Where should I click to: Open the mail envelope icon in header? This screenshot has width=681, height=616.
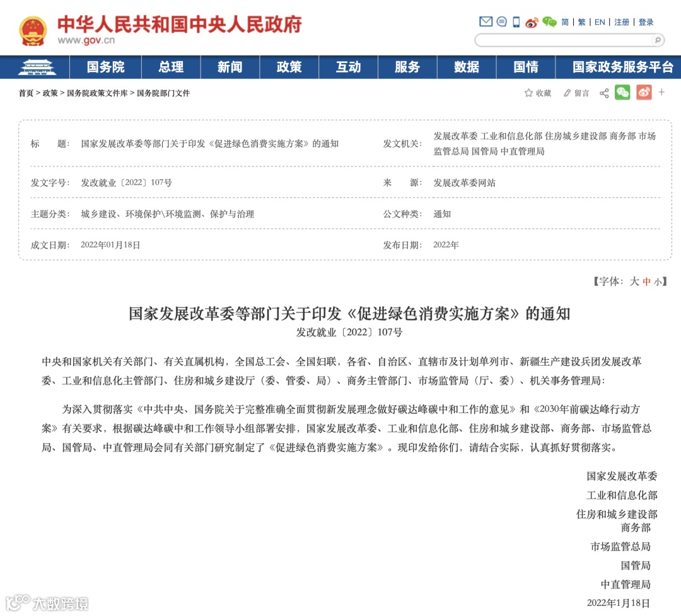[x=486, y=21]
